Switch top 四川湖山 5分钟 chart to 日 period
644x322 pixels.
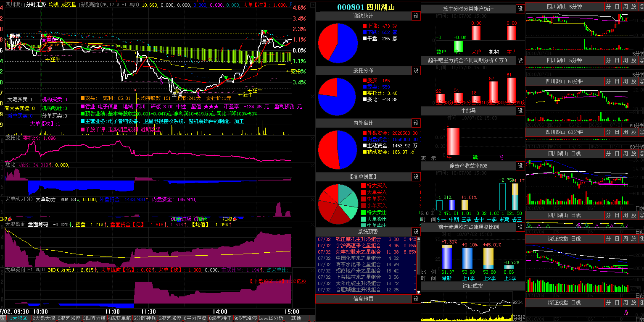617,7
